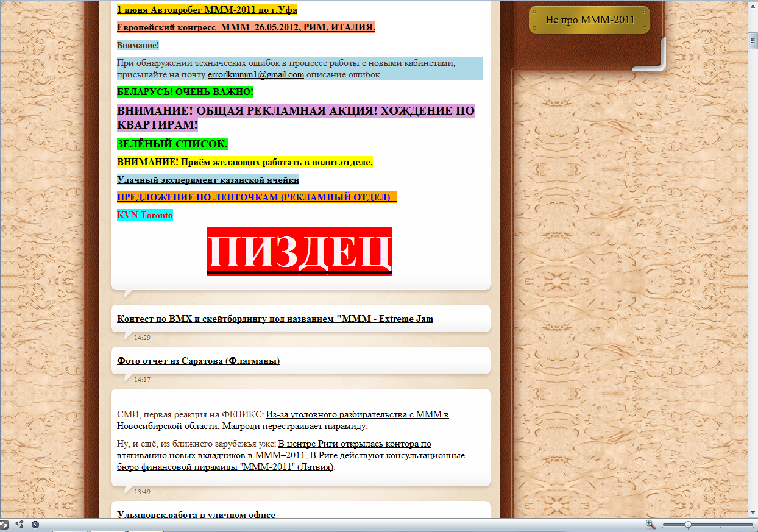Open 'ОБЩАЯ РЕКЛАМНАЯ АКЦИЯ! ХОЖДЕНИЕ ПО КВАРТИРАМ' link
The image size is (758, 532).
pos(296,118)
